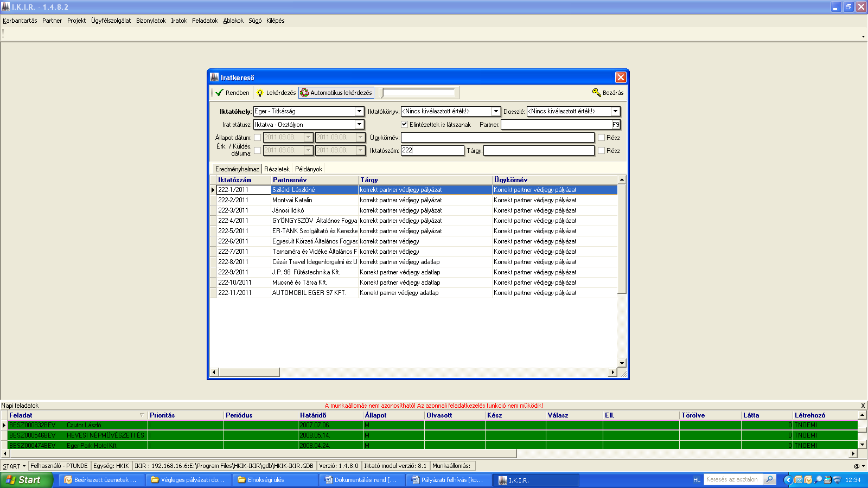Open the START dropdown in status bar
The width and height of the screenshot is (868, 488).
(14, 466)
